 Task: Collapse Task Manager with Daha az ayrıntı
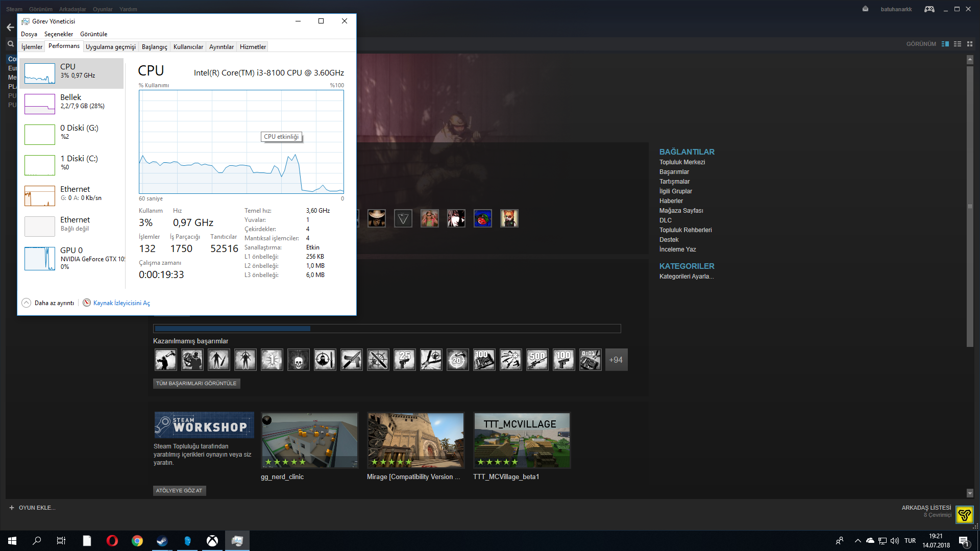tap(48, 303)
